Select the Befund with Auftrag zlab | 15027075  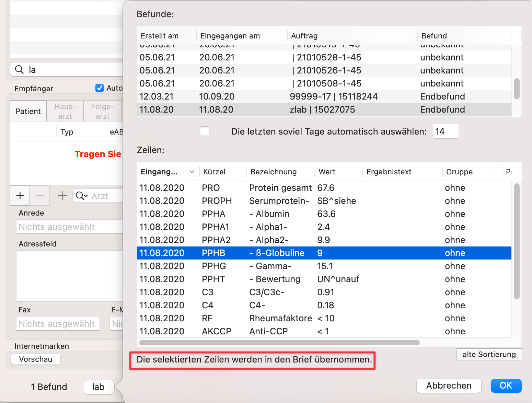point(324,110)
